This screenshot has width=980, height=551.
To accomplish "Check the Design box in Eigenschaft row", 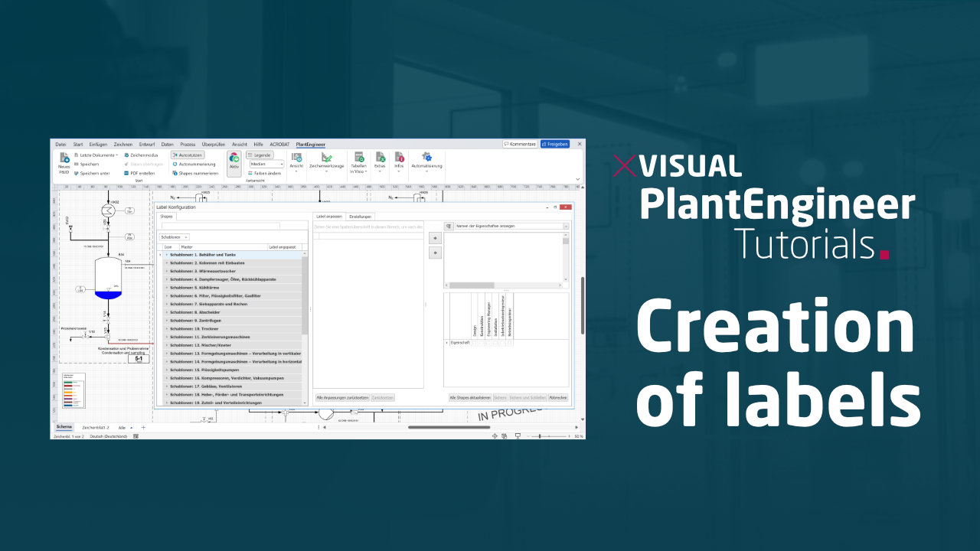I will tap(474, 343).
